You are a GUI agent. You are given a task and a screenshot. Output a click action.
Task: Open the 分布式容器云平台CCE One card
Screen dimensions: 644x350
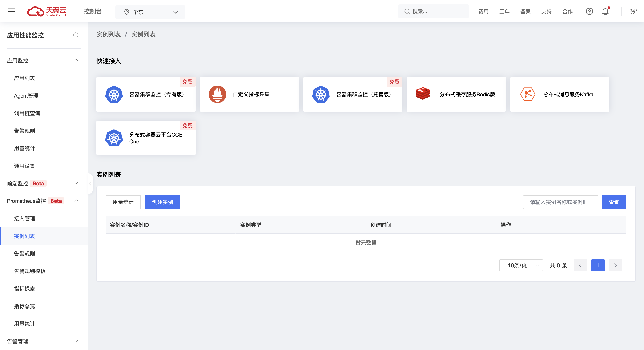[x=146, y=138]
